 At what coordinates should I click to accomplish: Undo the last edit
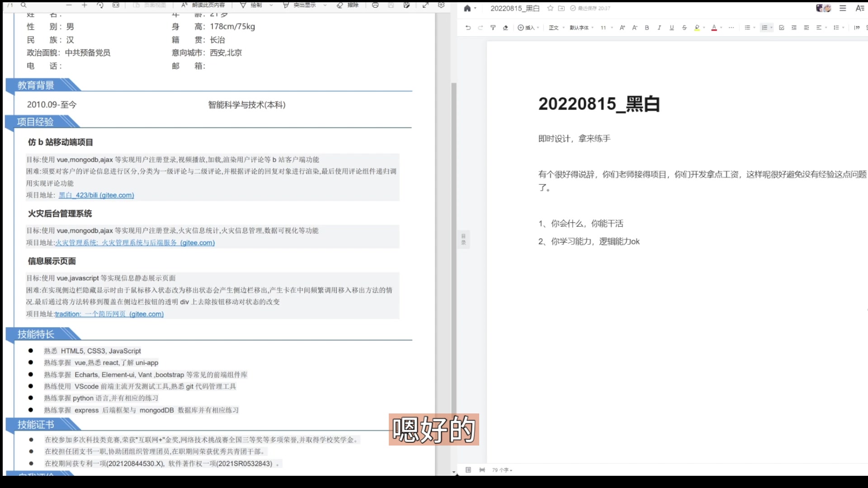click(468, 28)
